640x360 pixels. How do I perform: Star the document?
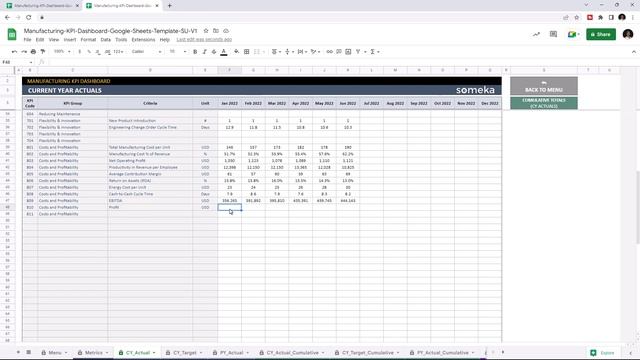[x=206, y=31]
